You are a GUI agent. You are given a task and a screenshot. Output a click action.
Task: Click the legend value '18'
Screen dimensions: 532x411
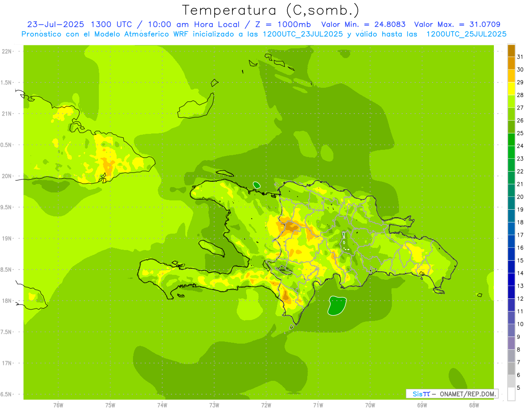point(520,222)
